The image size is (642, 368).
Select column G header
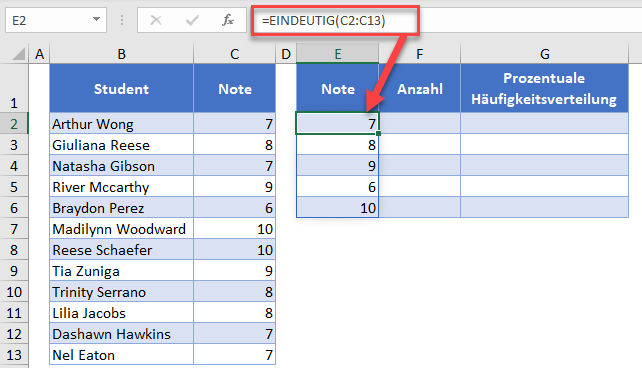pyautogui.click(x=545, y=54)
